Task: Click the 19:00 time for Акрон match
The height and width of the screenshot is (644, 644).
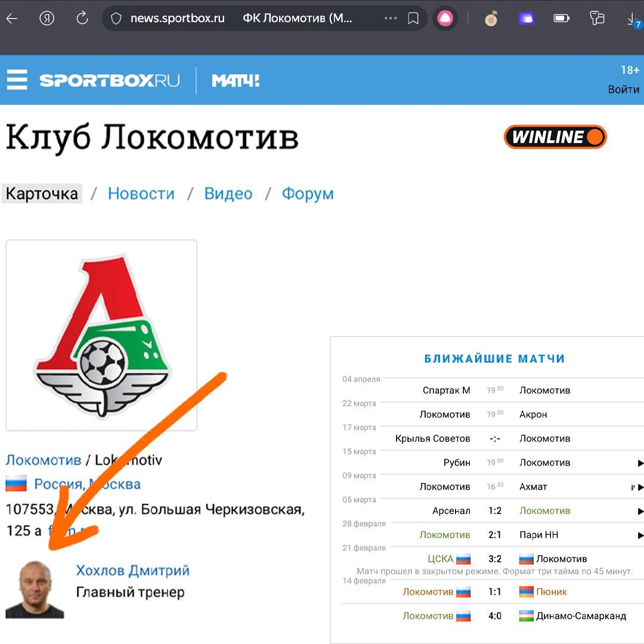Action: coord(495,414)
